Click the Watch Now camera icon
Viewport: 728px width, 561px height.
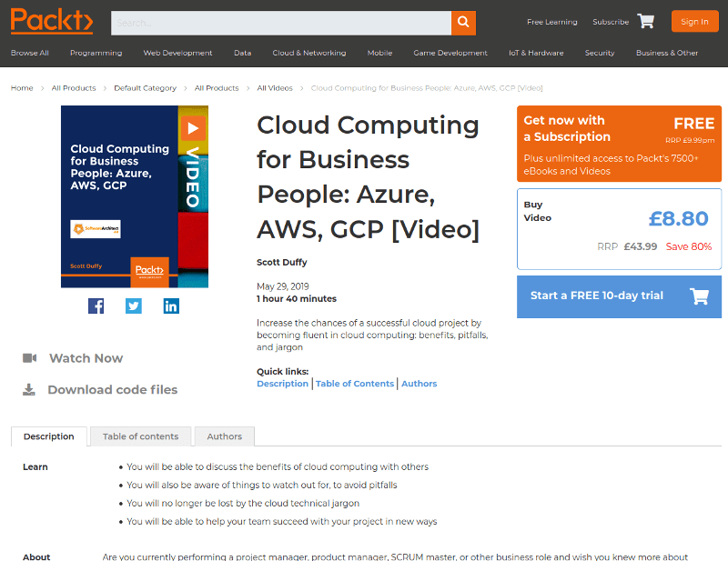point(30,357)
